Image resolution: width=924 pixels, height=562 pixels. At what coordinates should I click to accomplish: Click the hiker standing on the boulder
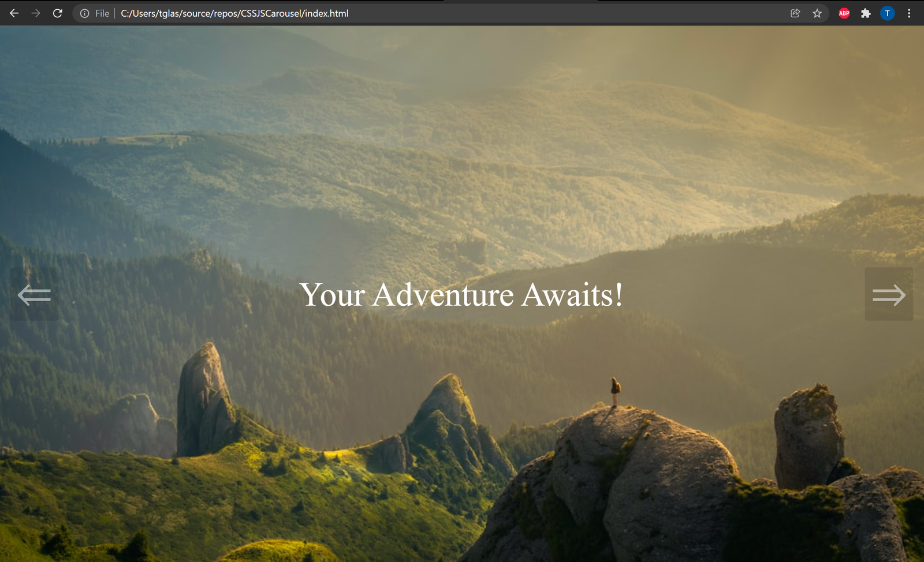pos(615,392)
